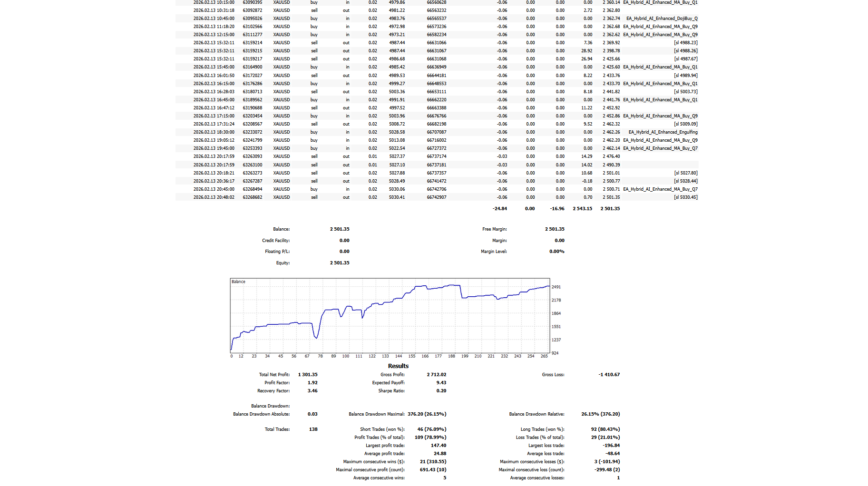The width and height of the screenshot is (868, 486).
Task: Click deal number 63092872 in the table
Action: 252,10
